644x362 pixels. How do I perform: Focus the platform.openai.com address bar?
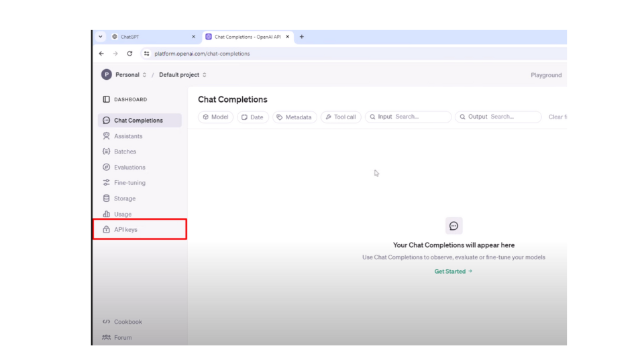point(354,54)
